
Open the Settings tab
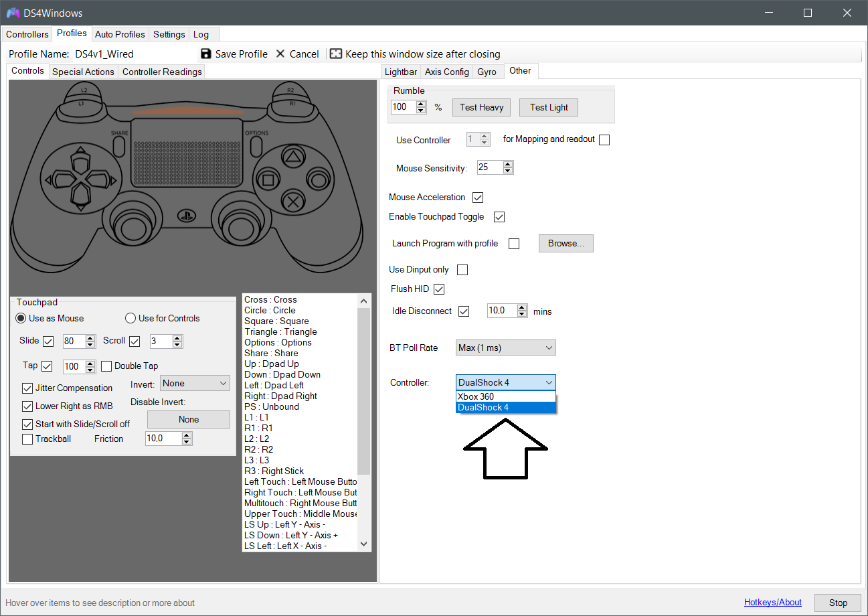tap(169, 34)
